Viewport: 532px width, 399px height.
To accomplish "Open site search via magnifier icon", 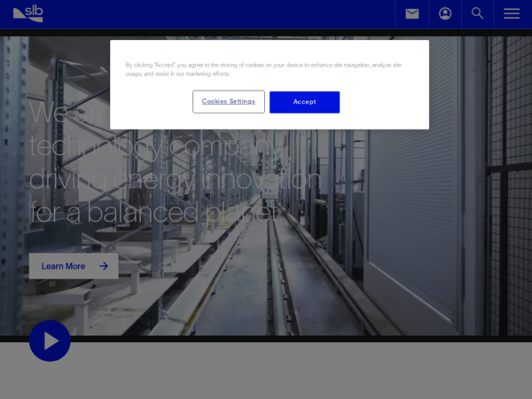I will pyautogui.click(x=478, y=13).
